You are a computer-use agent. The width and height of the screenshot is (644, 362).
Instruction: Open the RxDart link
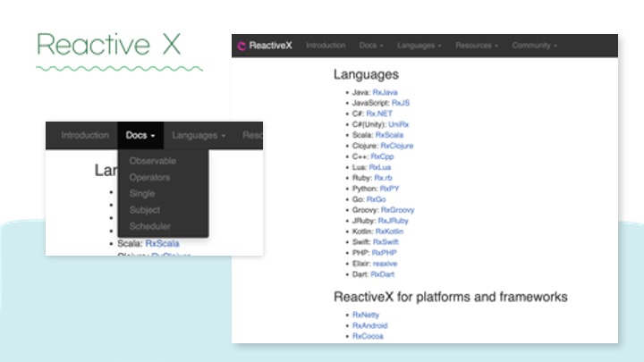(383, 274)
